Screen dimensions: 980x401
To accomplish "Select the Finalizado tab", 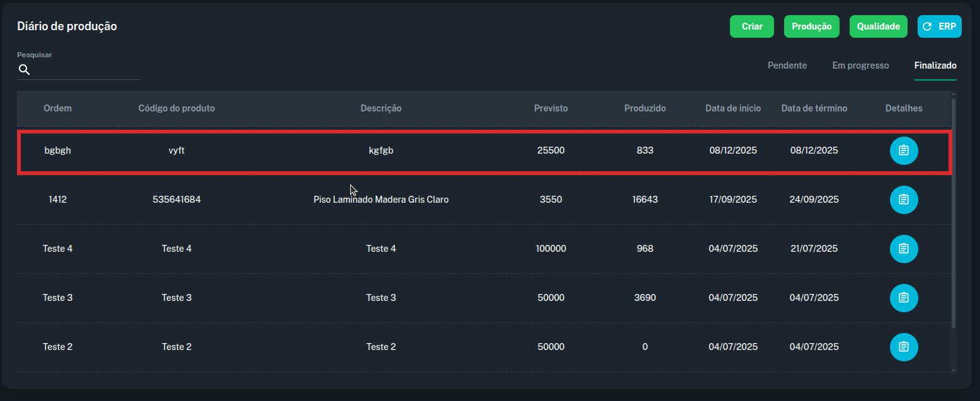I will pyautogui.click(x=935, y=65).
